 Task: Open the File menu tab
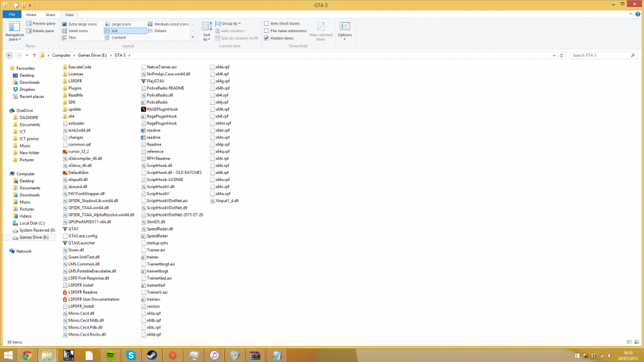12,14
